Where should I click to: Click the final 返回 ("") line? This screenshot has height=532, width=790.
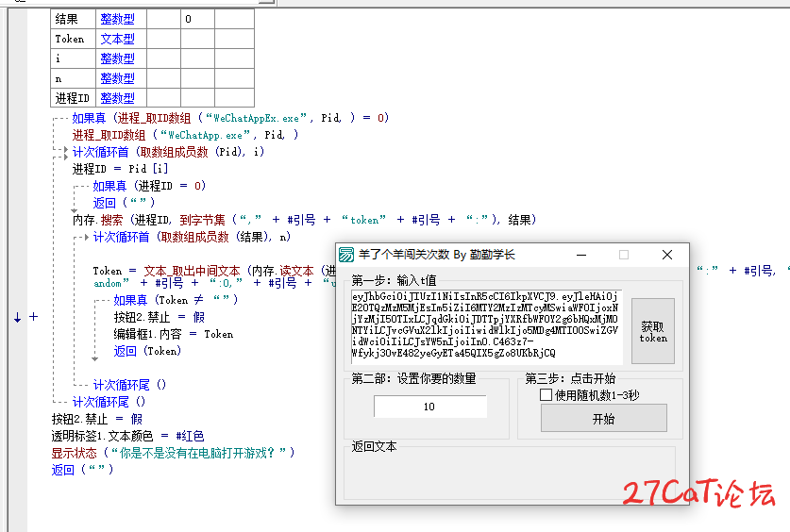click(82, 470)
